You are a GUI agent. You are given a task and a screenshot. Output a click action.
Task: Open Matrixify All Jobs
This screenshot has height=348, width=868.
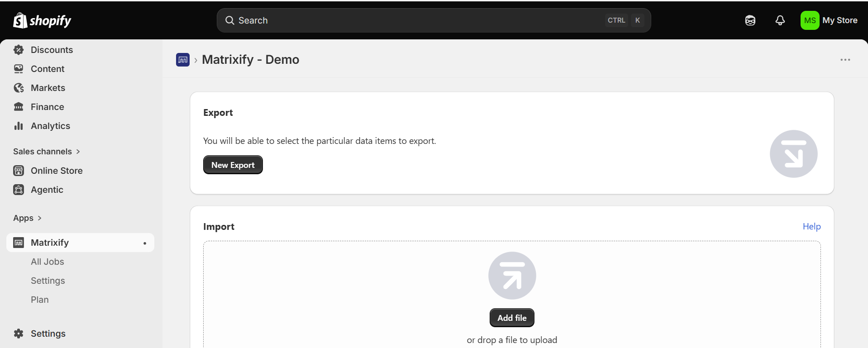coord(48,262)
